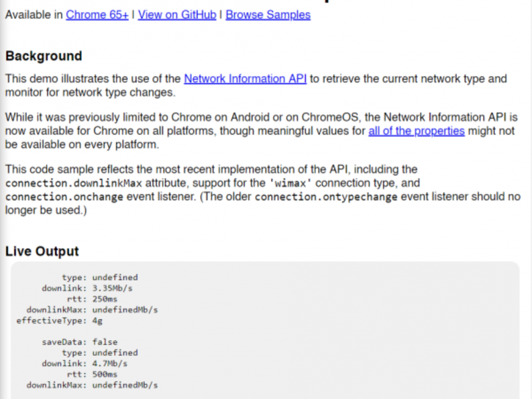Viewport: 532px width, 399px height.
Task: Open the Browse Samples link
Action: (x=268, y=15)
